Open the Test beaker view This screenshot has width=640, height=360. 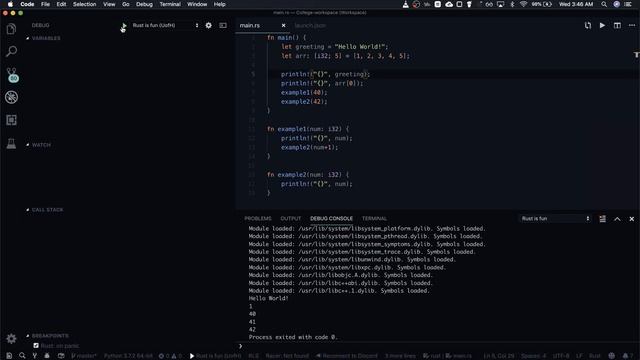11,143
